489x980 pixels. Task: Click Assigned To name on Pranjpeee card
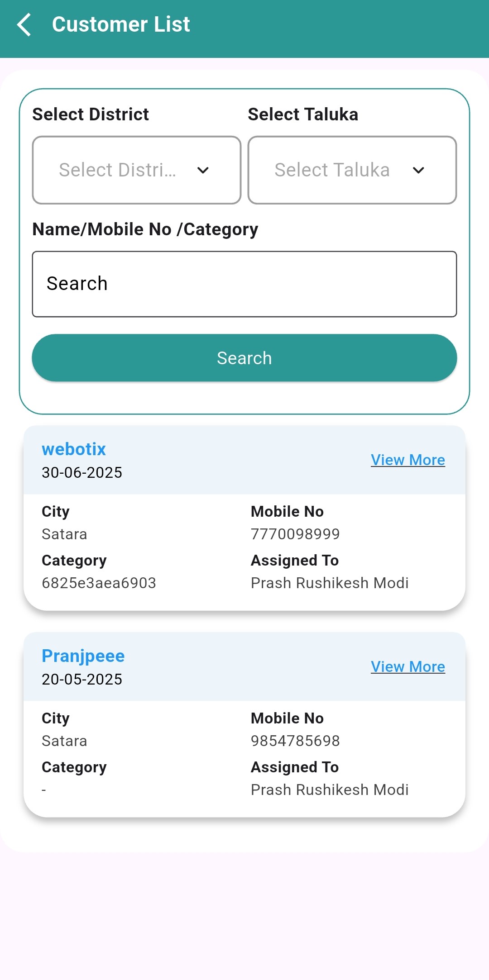tap(330, 790)
